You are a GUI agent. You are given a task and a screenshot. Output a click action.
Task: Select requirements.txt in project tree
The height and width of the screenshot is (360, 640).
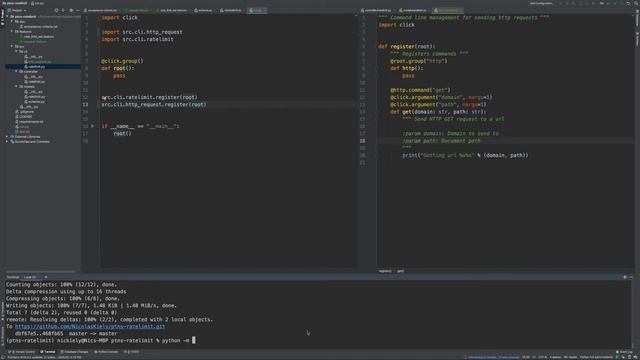[x=29, y=122]
